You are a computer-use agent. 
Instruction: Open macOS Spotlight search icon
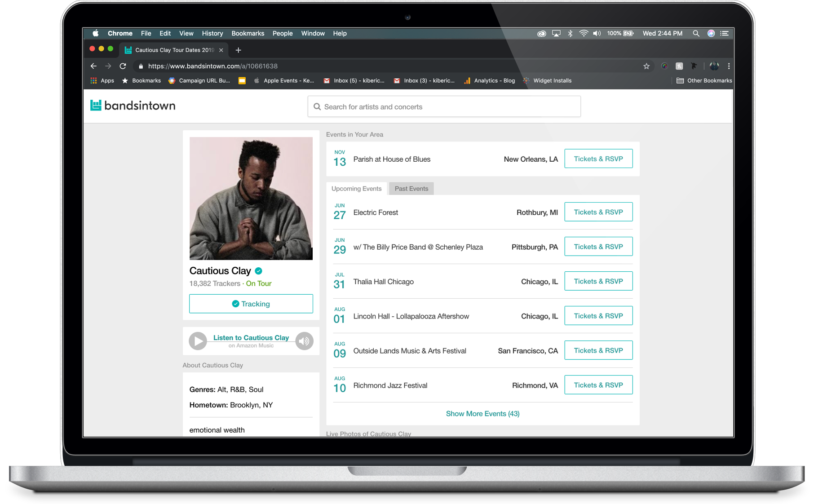[696, 33]
